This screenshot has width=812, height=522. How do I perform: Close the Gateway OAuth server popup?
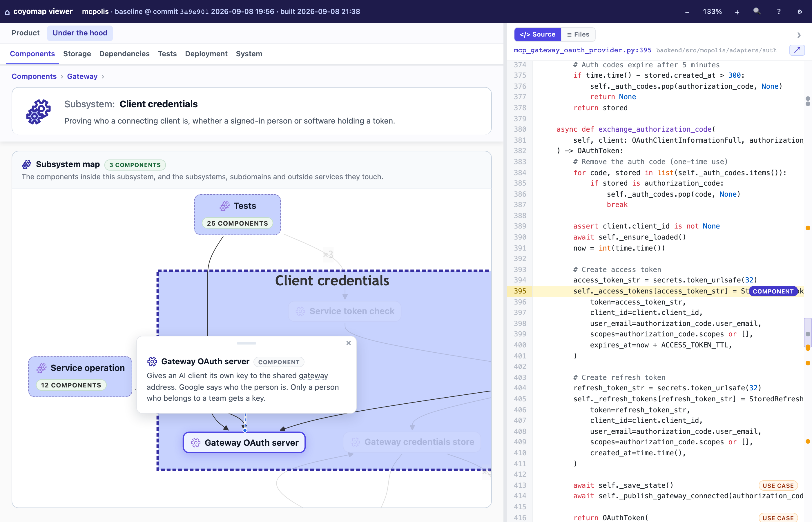coord(348,343)
